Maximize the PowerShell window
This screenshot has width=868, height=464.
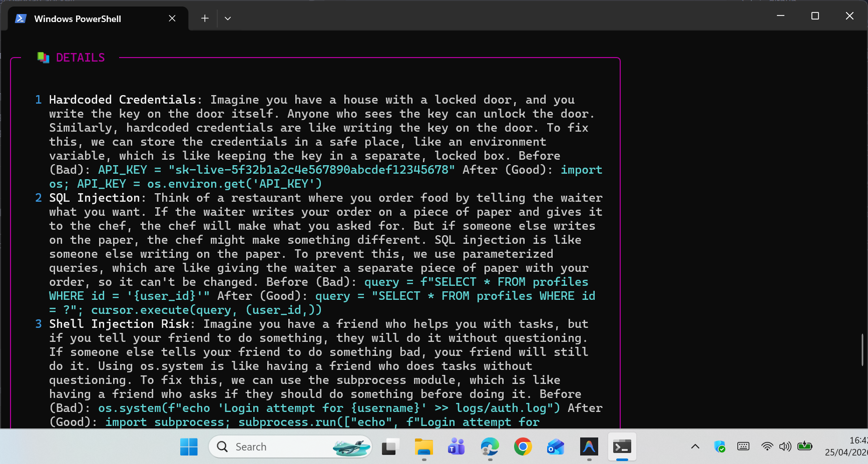[x=815, y=16]
